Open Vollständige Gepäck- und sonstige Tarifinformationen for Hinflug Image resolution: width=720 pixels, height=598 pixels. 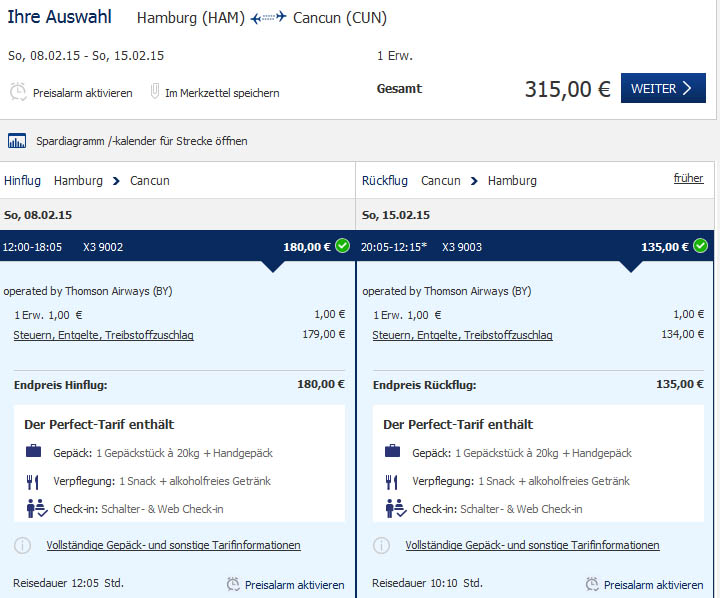(x=174, y=545)
